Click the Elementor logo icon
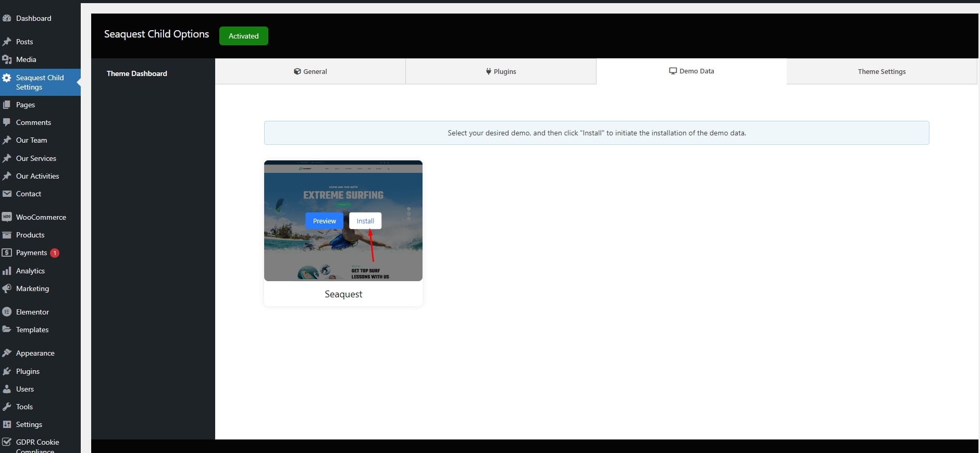Viewport: 980px width, 453px height. click(7, 312)
